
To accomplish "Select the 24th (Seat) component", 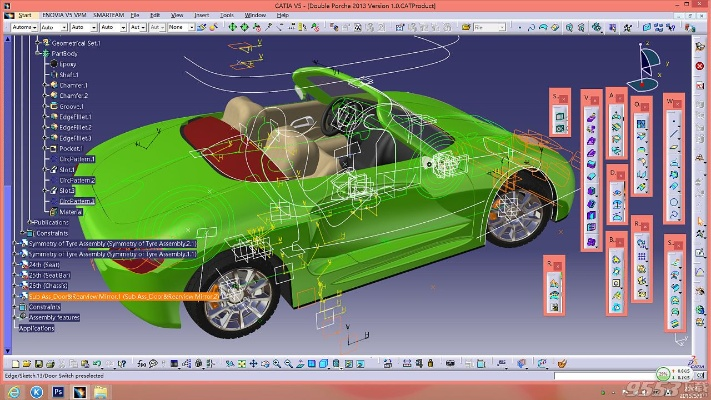I will [x=44, y=264].
